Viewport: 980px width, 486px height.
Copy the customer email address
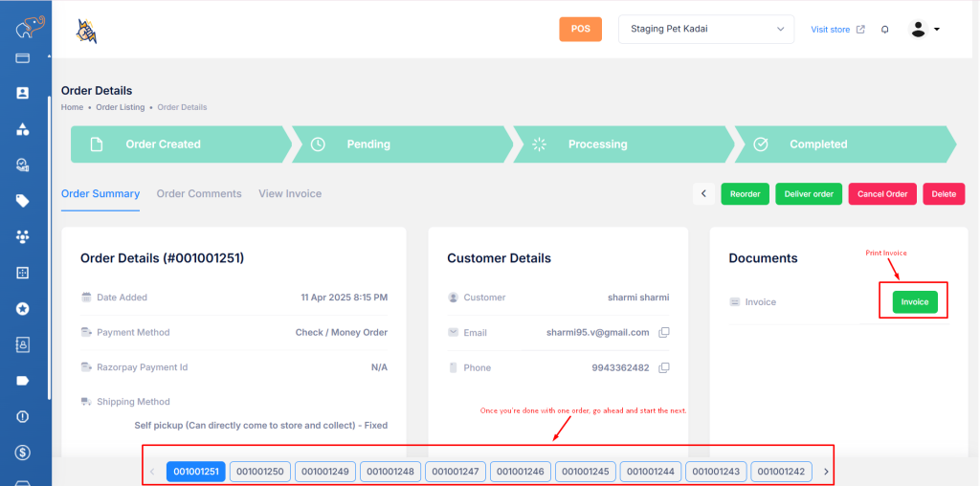point(664,332)
